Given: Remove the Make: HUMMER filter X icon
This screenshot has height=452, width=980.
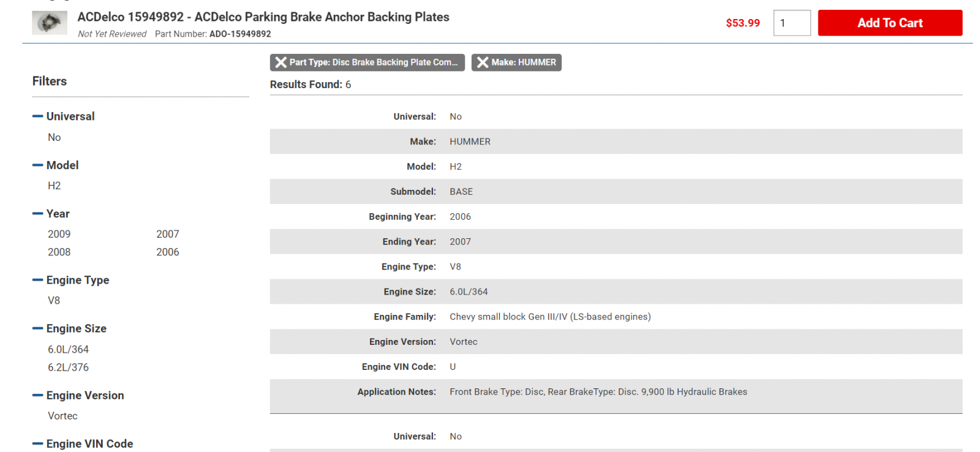Looking at the screenshot, I should point(483,62).
